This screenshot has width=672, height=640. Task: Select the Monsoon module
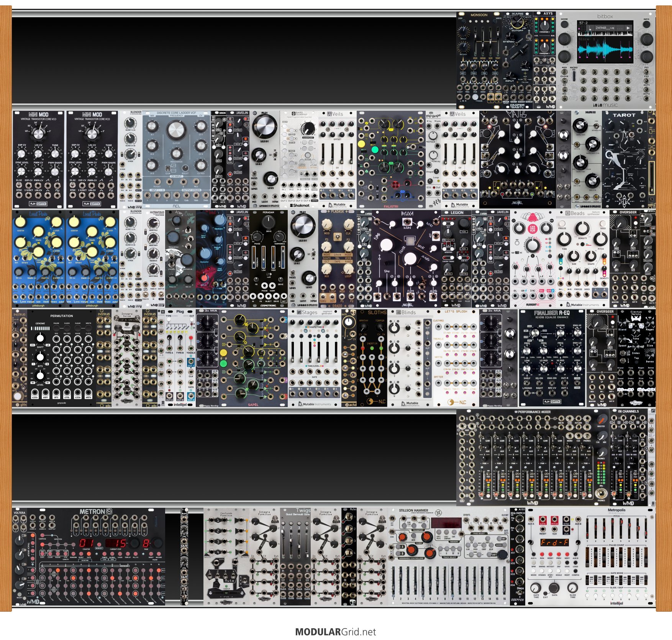tap(479, 60)
